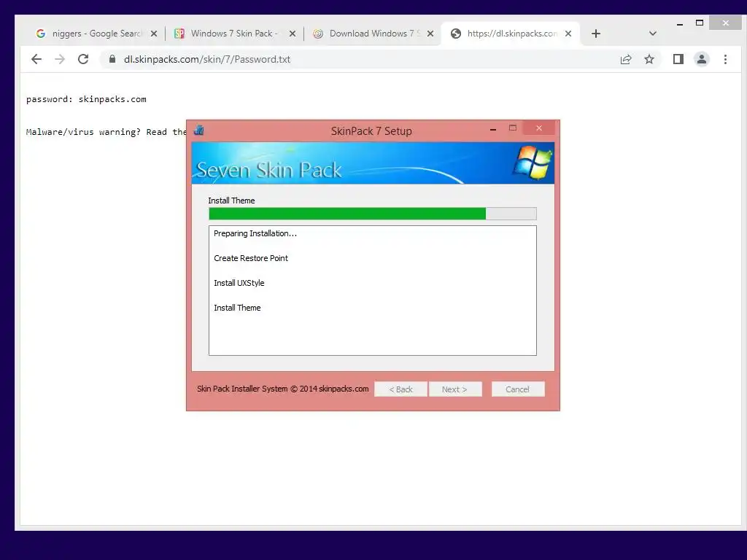Click 'Malware/virus warning?' text line
The image size is (747, 560).
(x=106, y=132)
